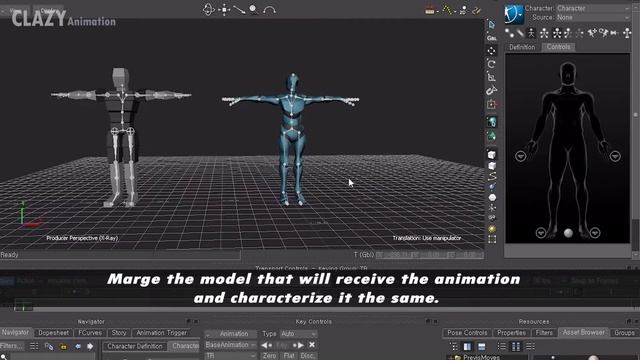
Task: Click the Filters... button in Navigator
Action: 12,346
